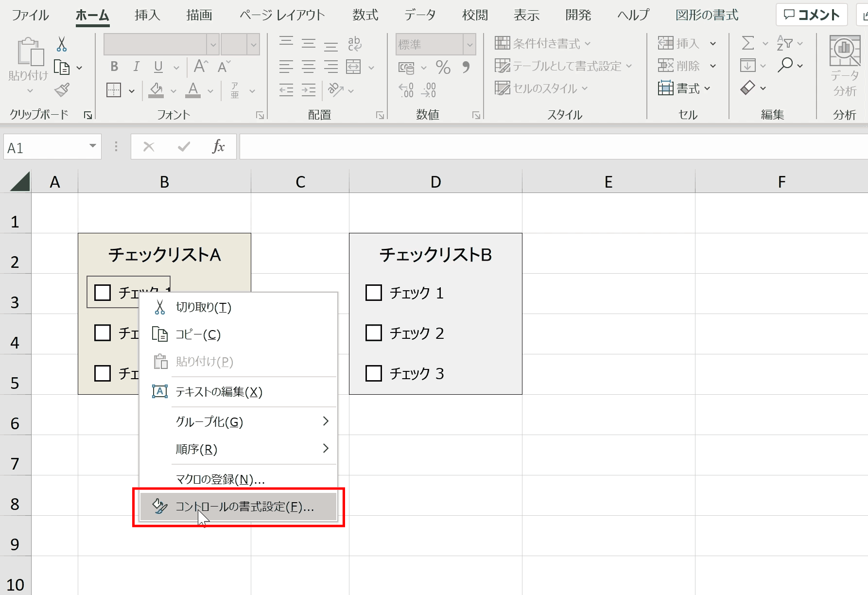Viewport: 868px width, 595px height.
Task: Choose コントロールの書式設定 from context menu
Action: pyautogui.click(x=238, y=507)
